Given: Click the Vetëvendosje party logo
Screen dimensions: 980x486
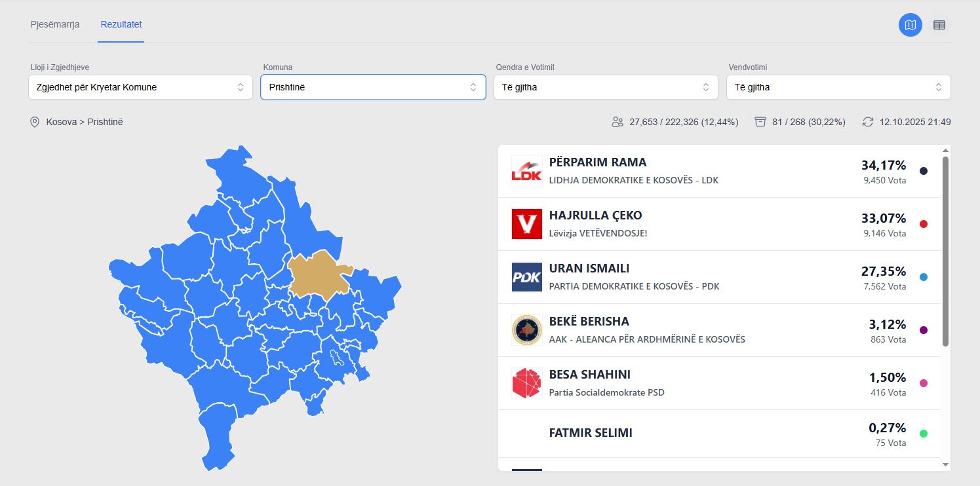Looking at the screenshot, I should tap(526, 224).
